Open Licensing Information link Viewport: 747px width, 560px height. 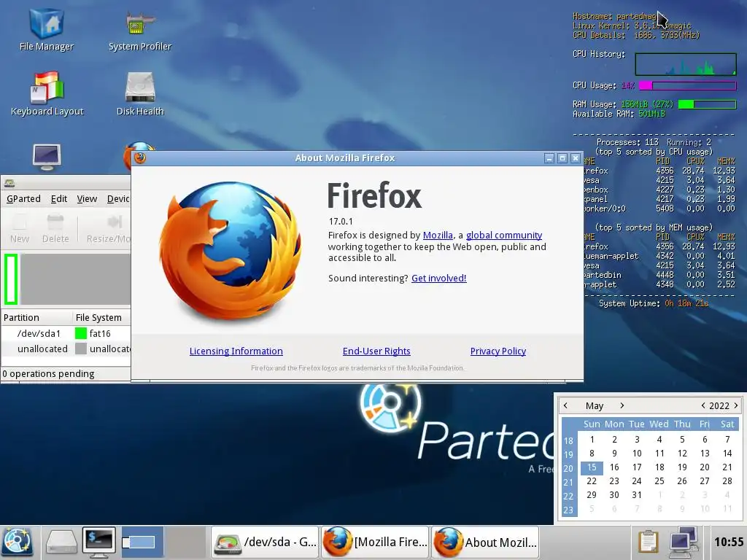[236, 351]
